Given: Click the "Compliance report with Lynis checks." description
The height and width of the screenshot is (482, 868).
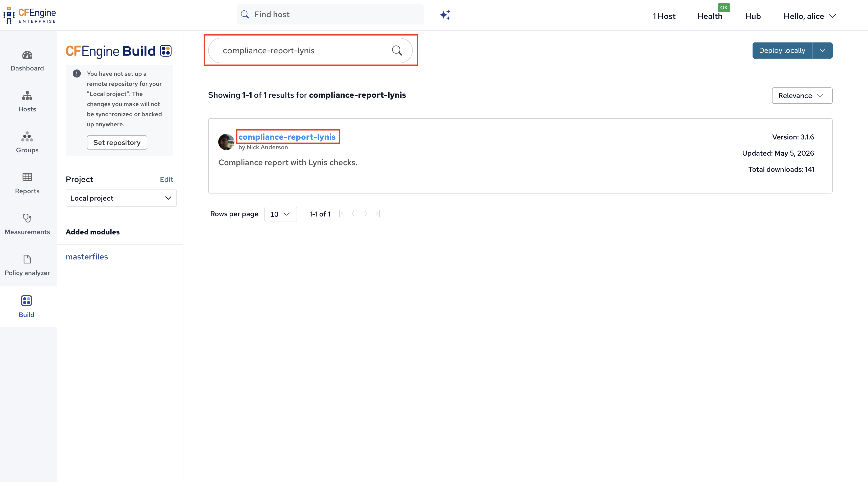Looking at the screenshot, I should 288,162.
